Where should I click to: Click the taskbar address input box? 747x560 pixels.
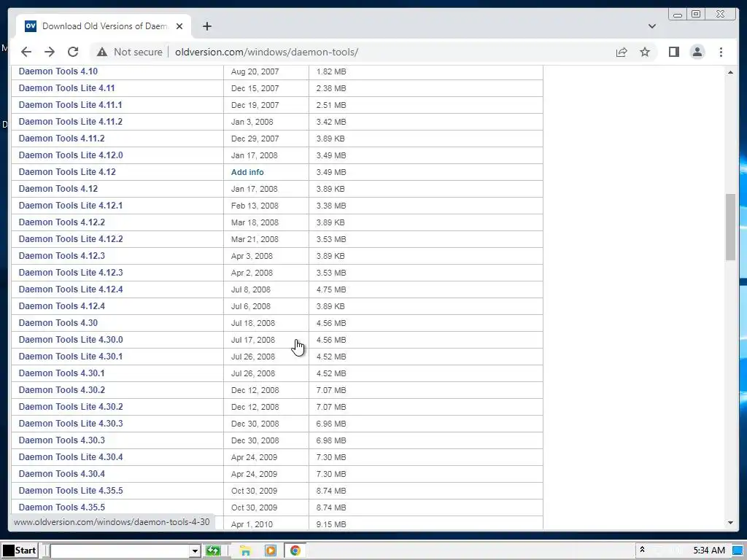click(120, 551)
